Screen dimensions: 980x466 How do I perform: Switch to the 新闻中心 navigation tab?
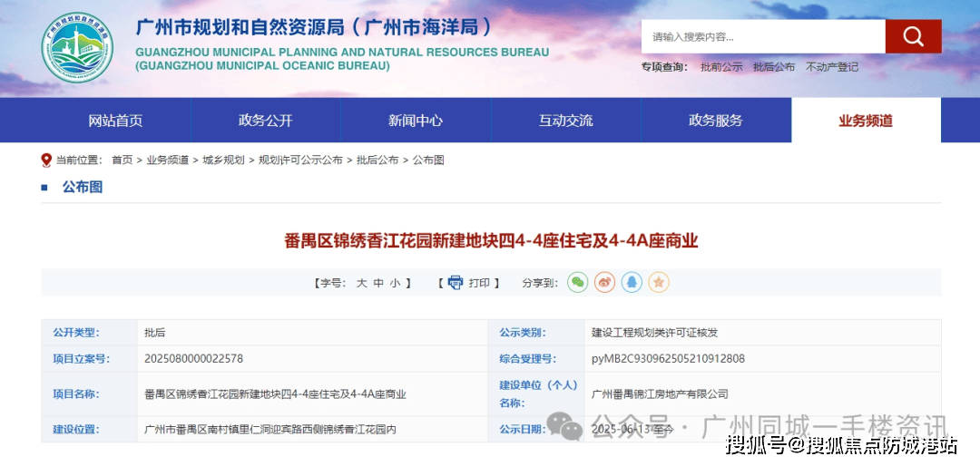[416, 121]
